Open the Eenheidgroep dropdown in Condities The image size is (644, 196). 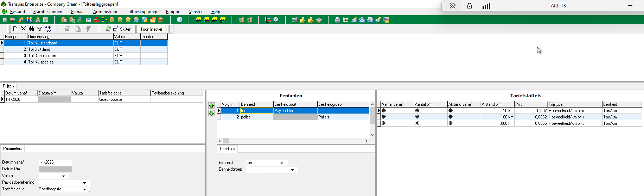tap(292, 170)
